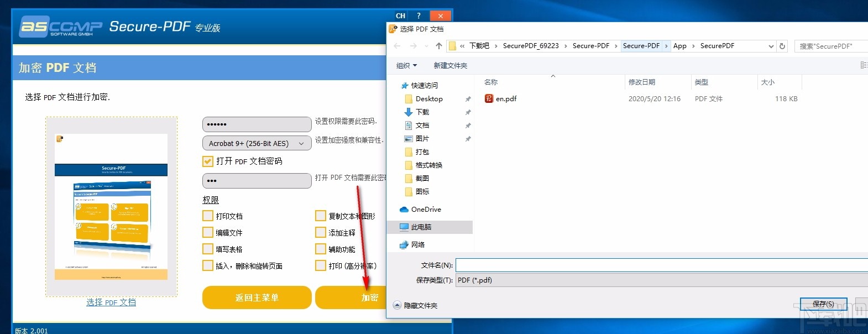Enable 添加注释 permission checkbox
Screen dimensions: 868x334
(321, 233)
